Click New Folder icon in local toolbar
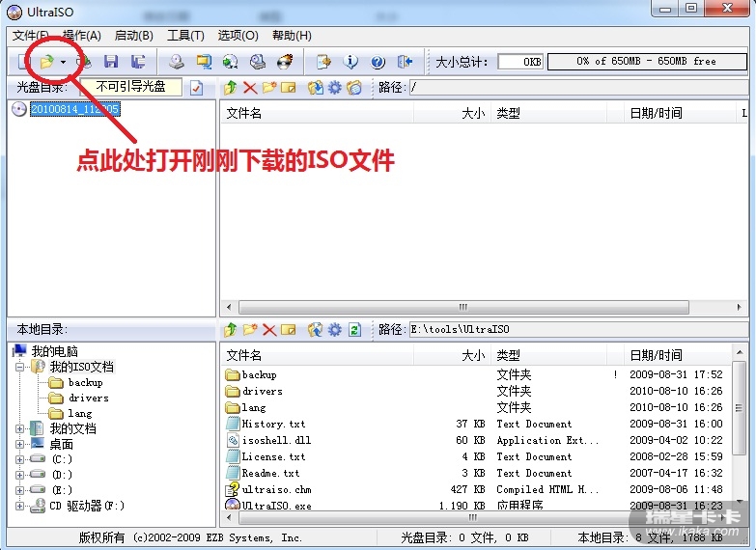 (250, 330)
